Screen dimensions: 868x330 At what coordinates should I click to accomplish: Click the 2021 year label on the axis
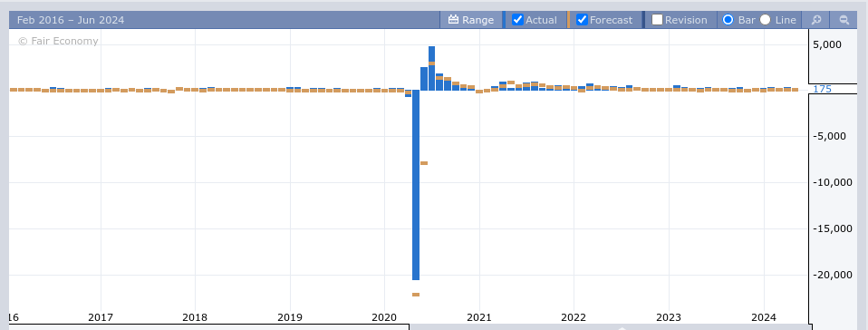[478, 318]
